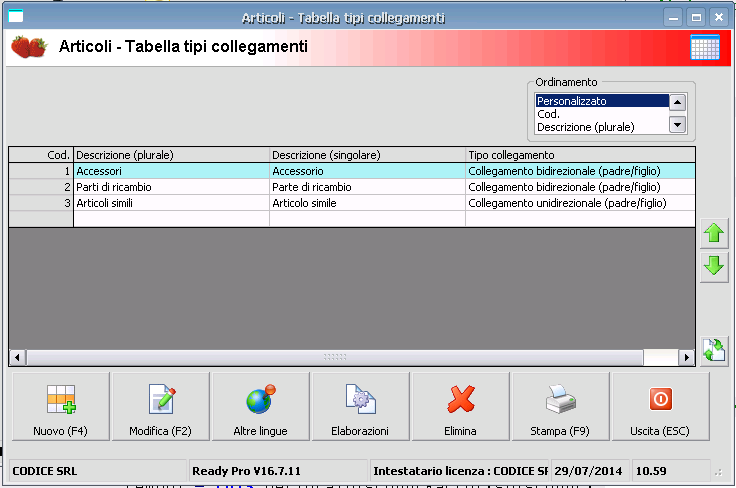Click the strawberry logo icon
This screenshot has height=488, width=736.
point(29,46)
